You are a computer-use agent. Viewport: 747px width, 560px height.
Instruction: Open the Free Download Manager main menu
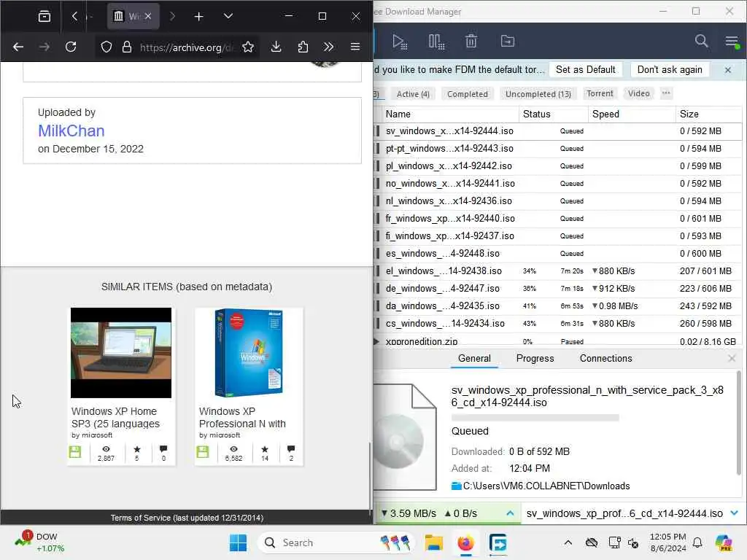pos(732,42)
